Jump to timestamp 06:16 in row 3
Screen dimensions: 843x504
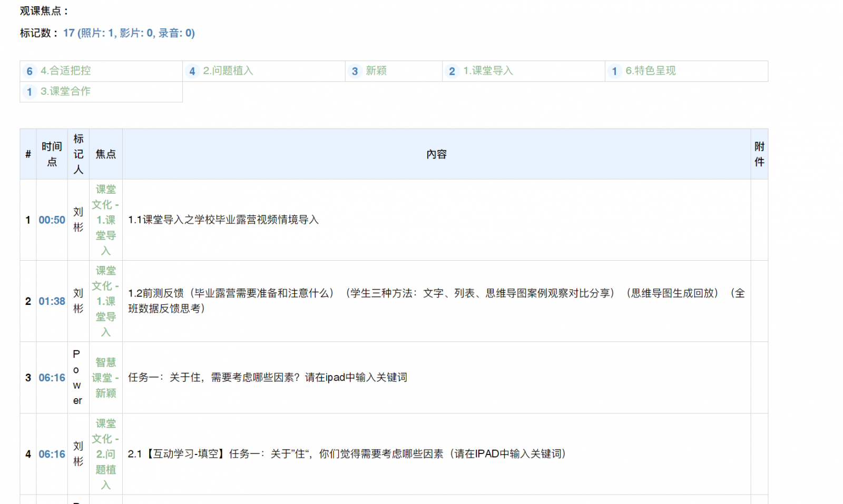pos(52,378)
